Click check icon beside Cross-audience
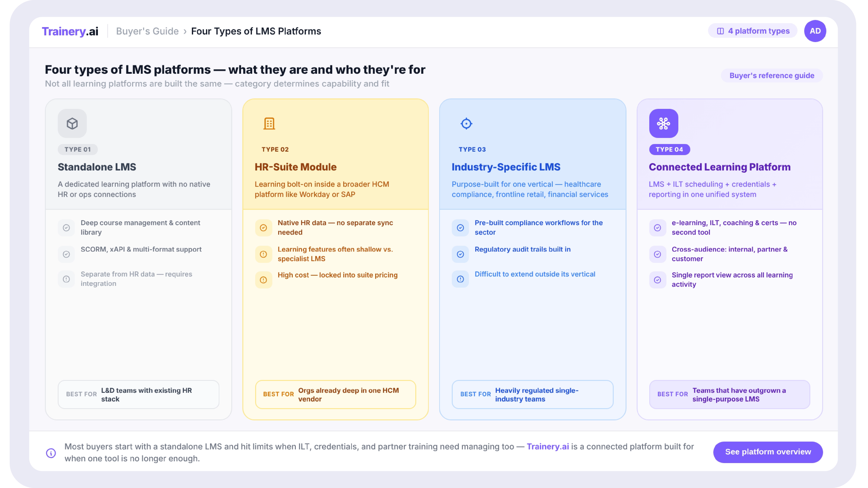Screen dimensions: 868x488 658,254
